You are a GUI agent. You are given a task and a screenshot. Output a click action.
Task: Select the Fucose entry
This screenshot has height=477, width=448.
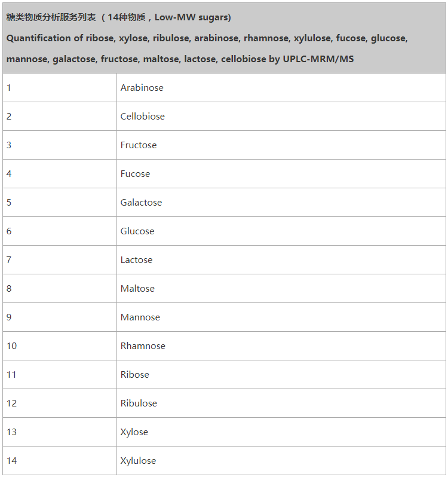pos(281,174)
